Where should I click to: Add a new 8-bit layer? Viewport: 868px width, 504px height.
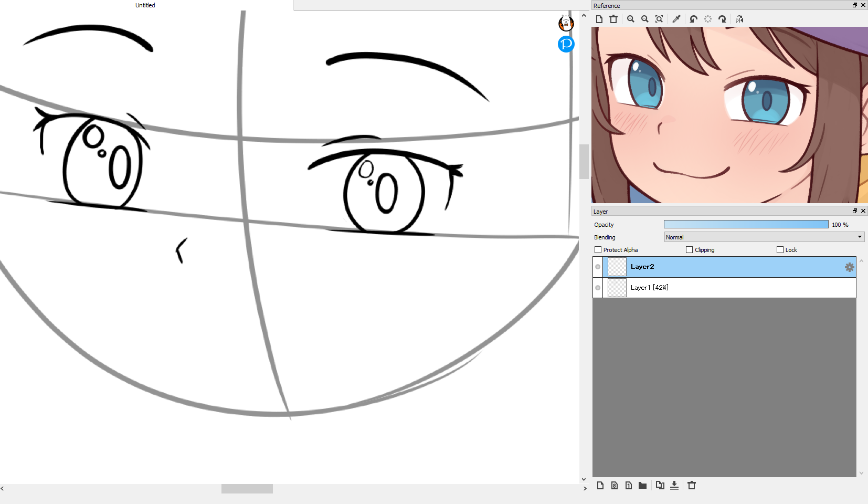(x=615, y=486)
